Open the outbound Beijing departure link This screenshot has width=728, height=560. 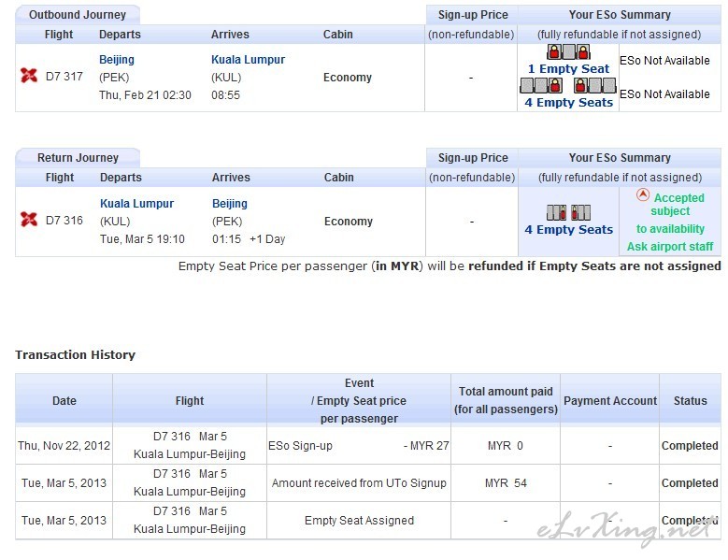coord(117,60)
